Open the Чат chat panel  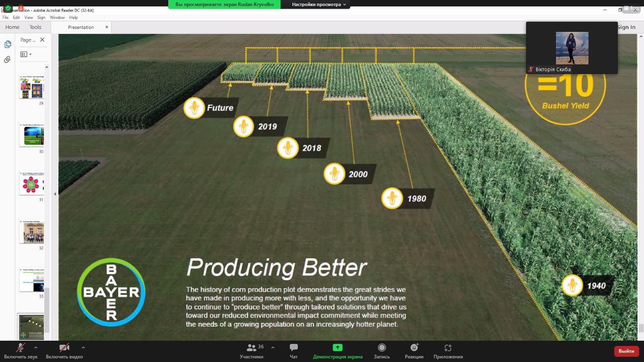(294, 351)
